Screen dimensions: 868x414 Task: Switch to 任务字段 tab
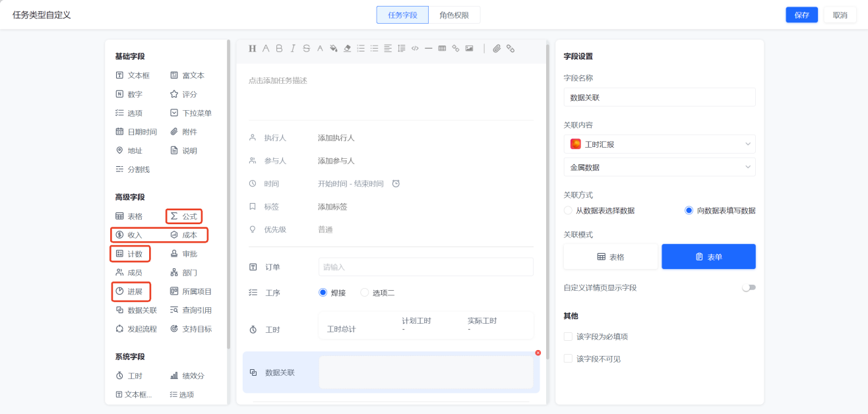402,15
